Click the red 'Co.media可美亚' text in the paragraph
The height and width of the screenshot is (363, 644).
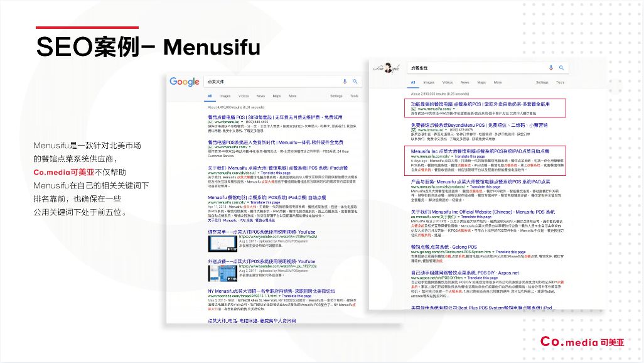pyautogui.click(x=63, y=172)
